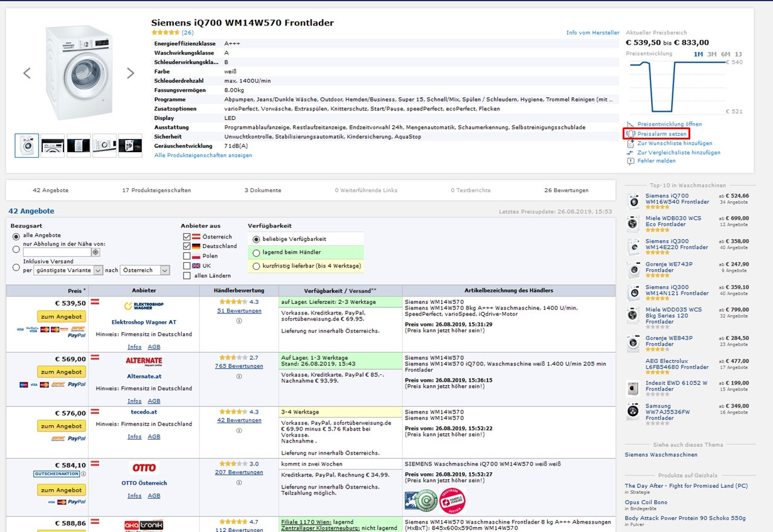Image resolution: width=773 pixels, height=532 pixels.
Task: Click the Zur Wunschliste hinzufügen icon
Action: (x=631, y=143)
